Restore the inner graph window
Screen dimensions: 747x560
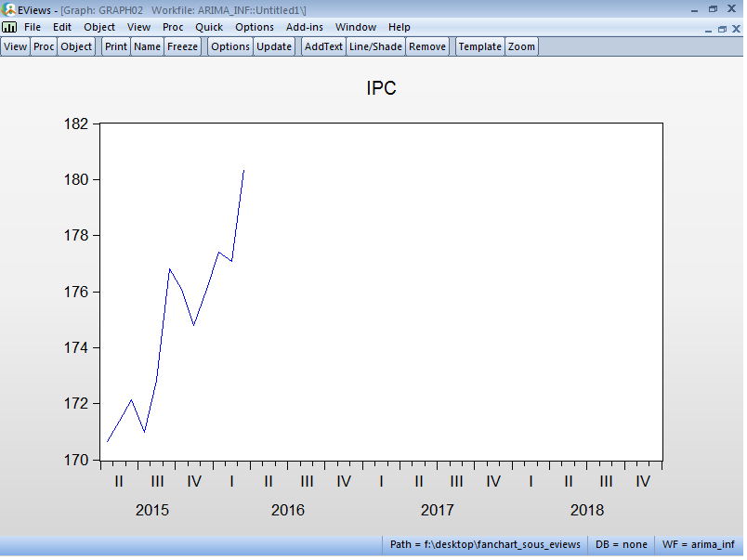[722, 30]
